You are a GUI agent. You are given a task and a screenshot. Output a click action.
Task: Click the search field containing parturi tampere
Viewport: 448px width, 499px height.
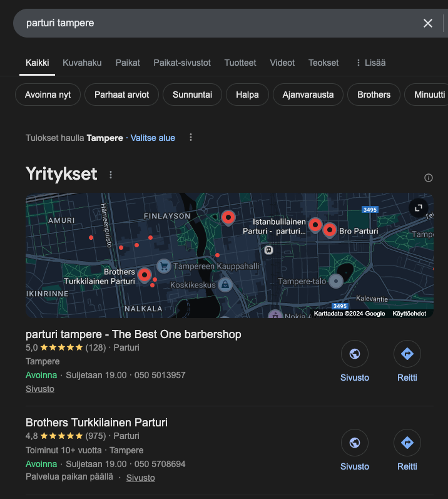pos(213,23)
